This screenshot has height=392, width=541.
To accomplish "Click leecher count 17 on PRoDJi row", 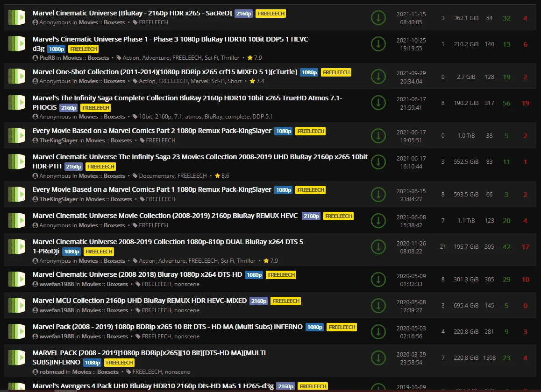I will [x=525, y=247].
